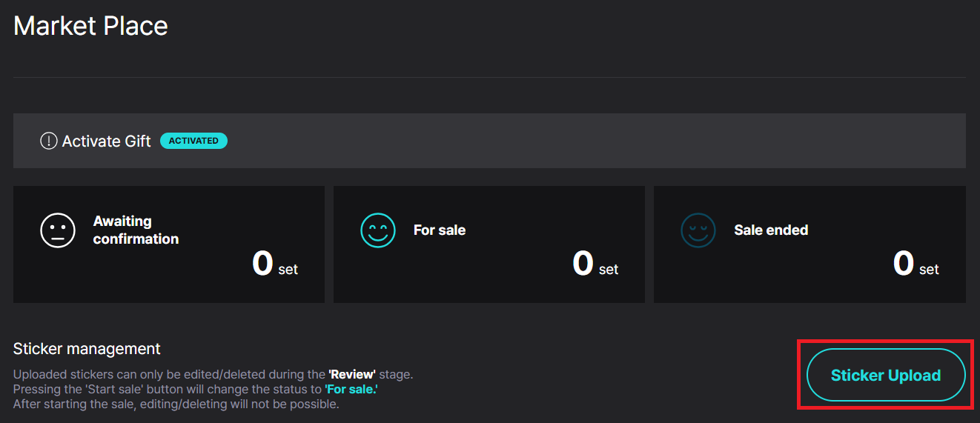The image size is (980, 423).
Task: Click the Sale ended 0 set count
Action: pos(916,264)
